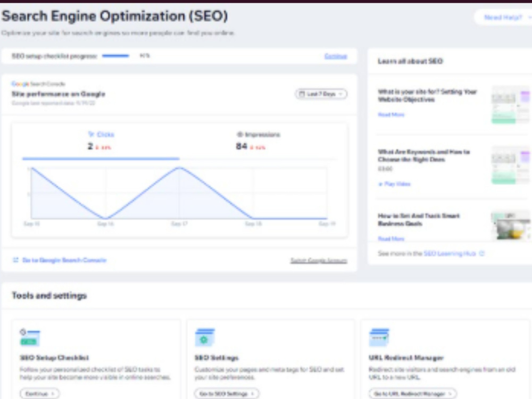Click Continue button under SEO Setup Checklist

(x=40, y=394)
